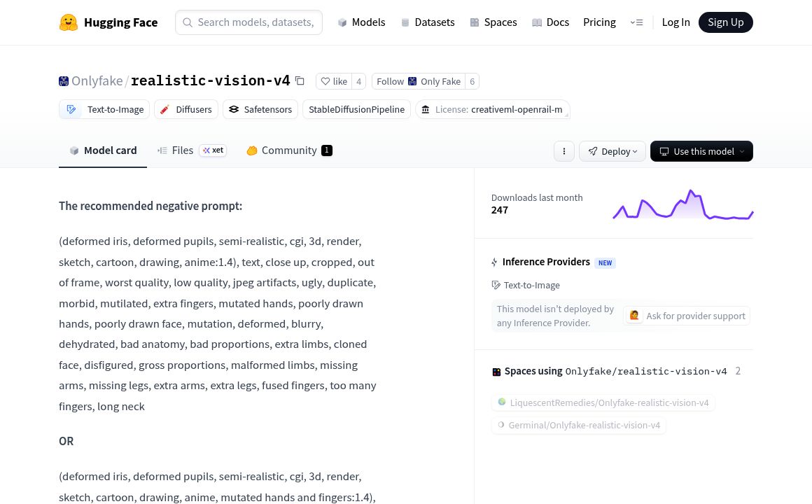Image resolution: width=812 pixels, height=504 pixels.
Task: Click Ask for provider support
Action: pos(687,316)
